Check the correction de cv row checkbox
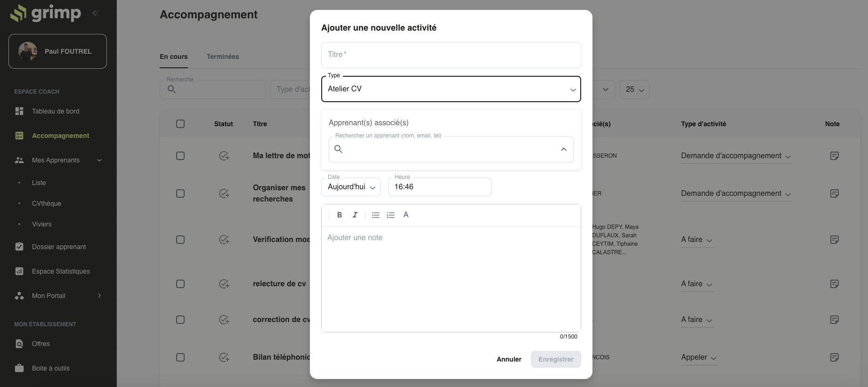This screenshot has width=868, height=387. coord(180,320)
